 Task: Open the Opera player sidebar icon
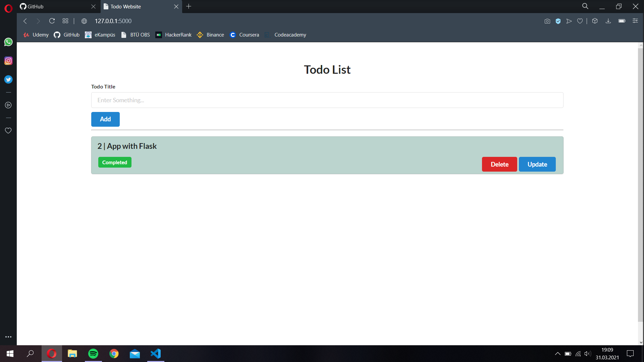(x=8, y=105)
